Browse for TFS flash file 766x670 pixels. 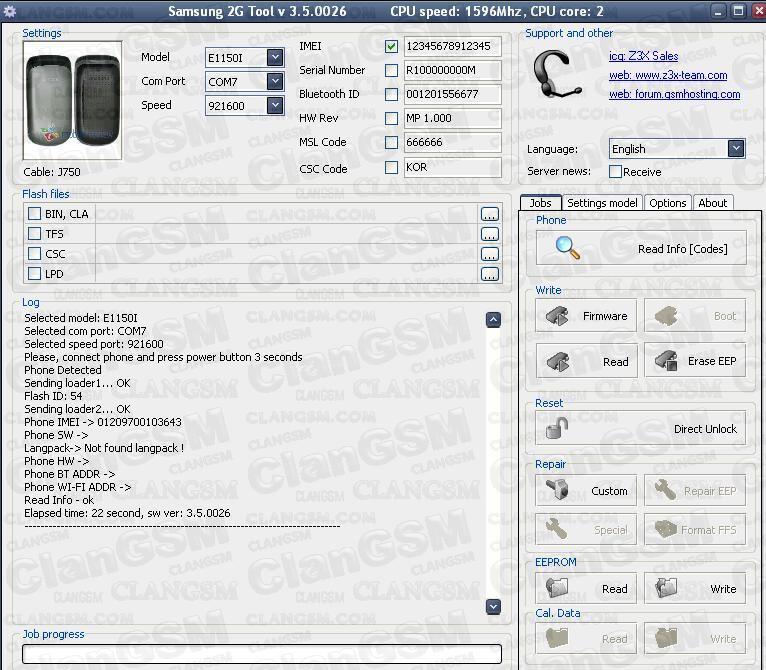click(489, 234)
